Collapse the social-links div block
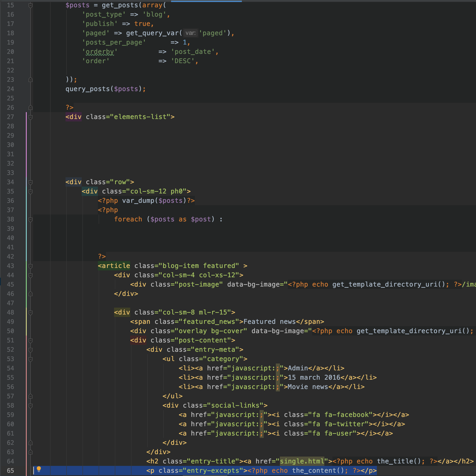Screen dimensions: 476x476 [x=31, y=405]
